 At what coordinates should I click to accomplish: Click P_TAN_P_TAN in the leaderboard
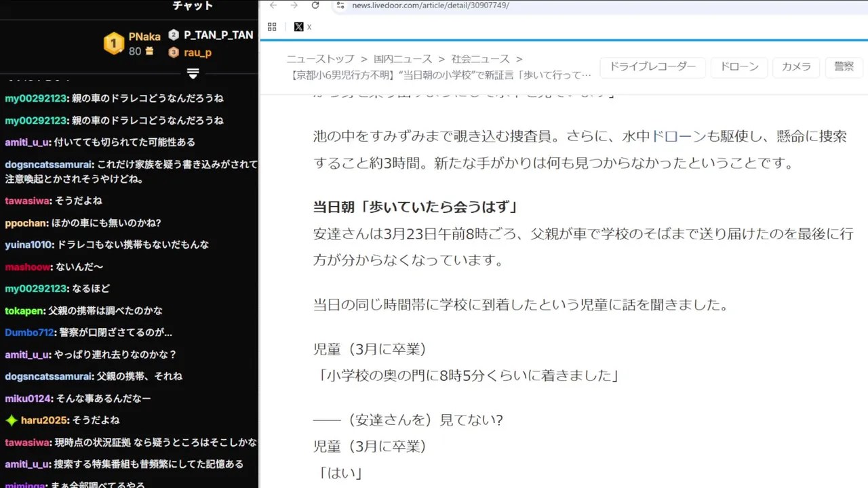[218, 35]
